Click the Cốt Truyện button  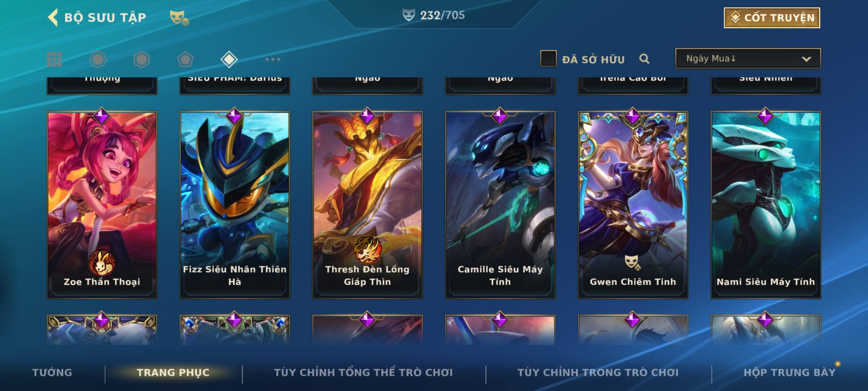point(772,17)
